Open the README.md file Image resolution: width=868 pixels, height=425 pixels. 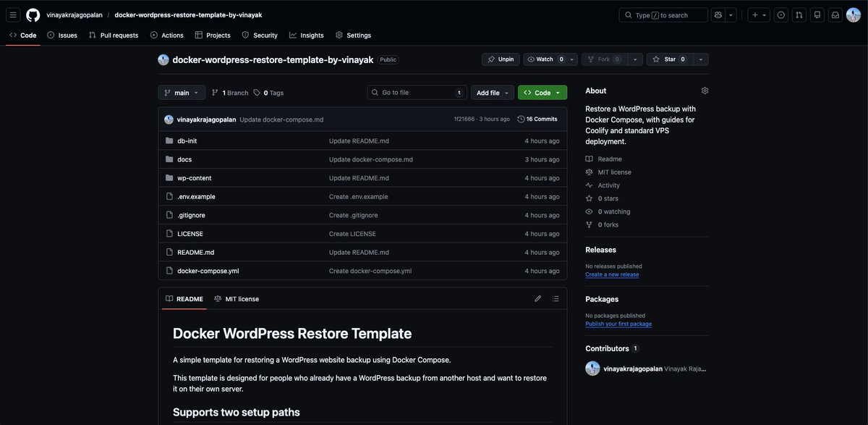196,252
